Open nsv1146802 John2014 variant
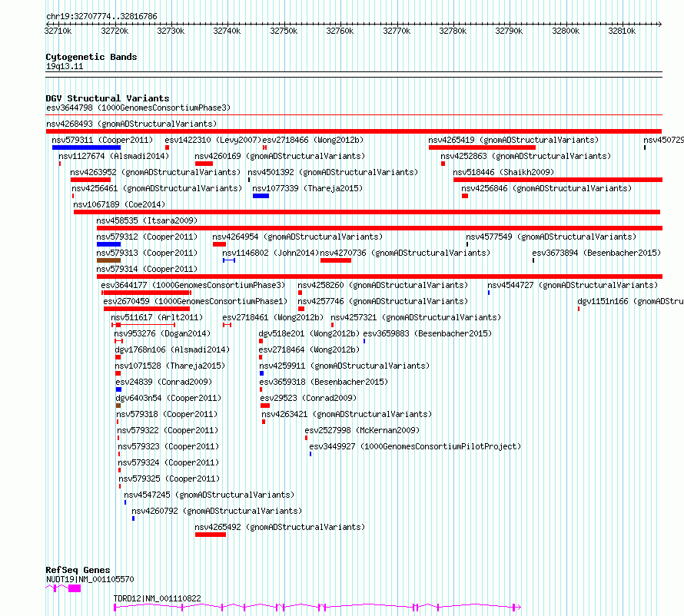Viewport: 684px width, 616px height. tap(271, 253)
